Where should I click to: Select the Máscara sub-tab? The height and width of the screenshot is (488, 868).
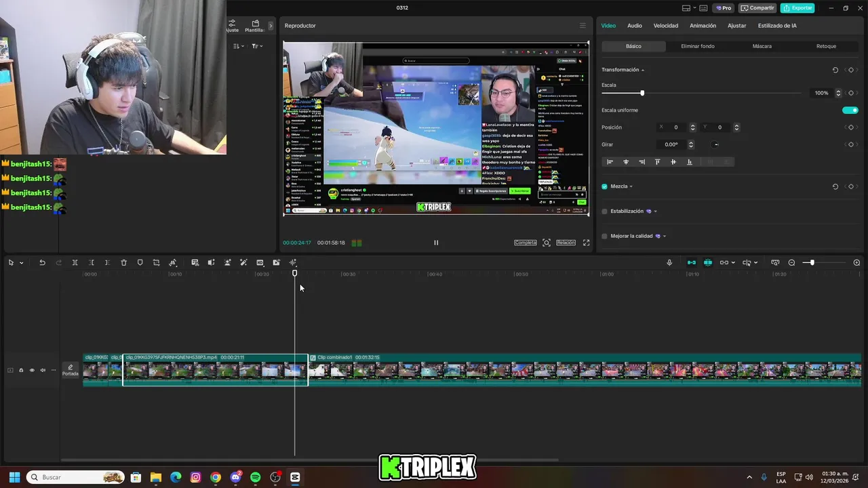click(762, 46)
